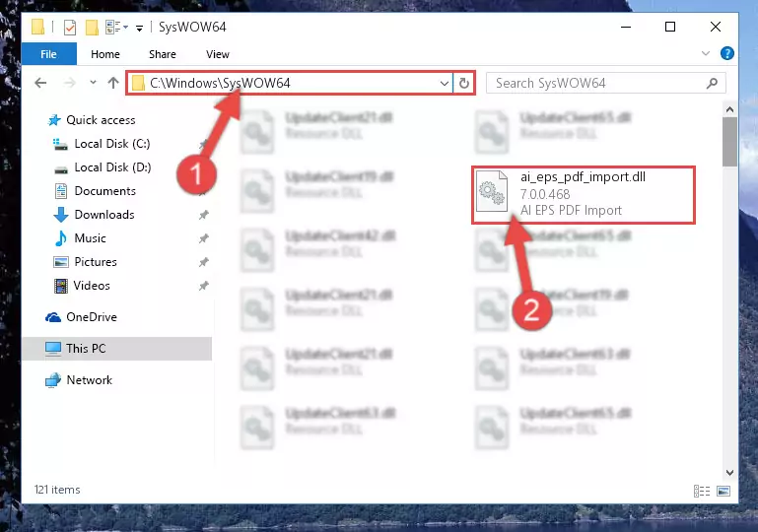Open the Share ribbon tab

pyautogui.click(x=163, y=54)
